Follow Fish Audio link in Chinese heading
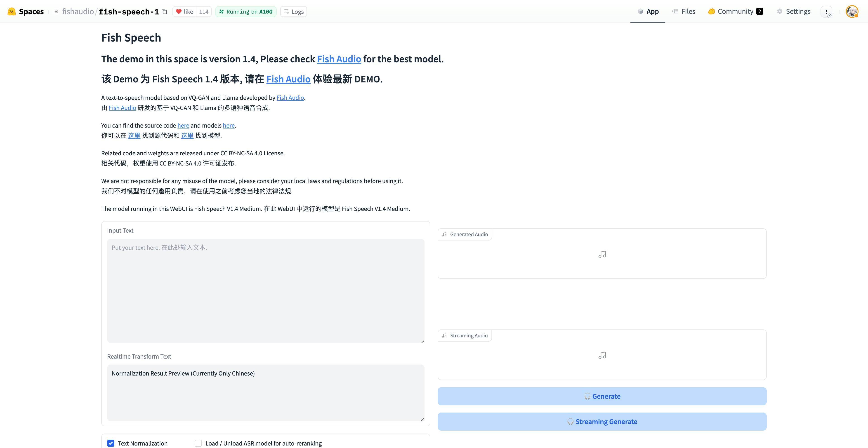Image resolution: width=868 pixels, height=448 pixels. tap(288, 79)
